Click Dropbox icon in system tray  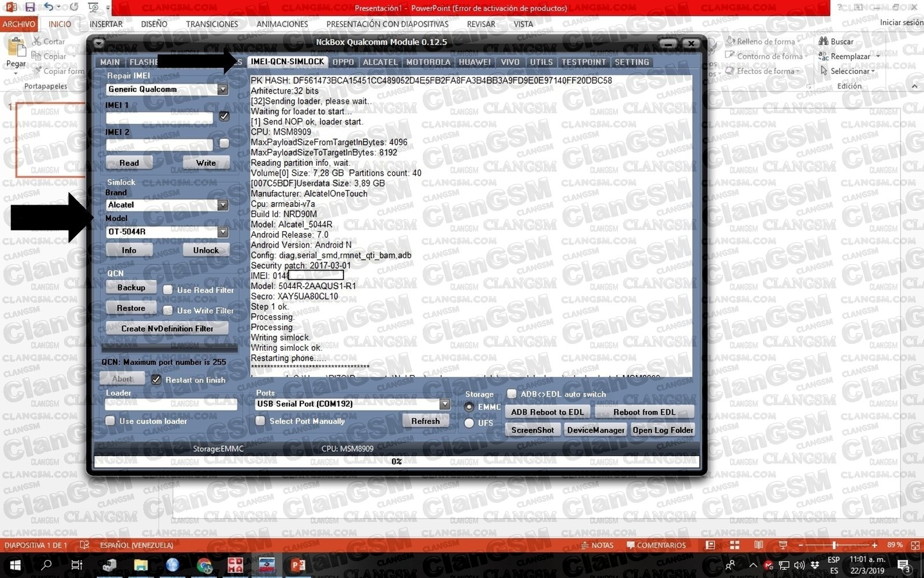pos(815,565)
